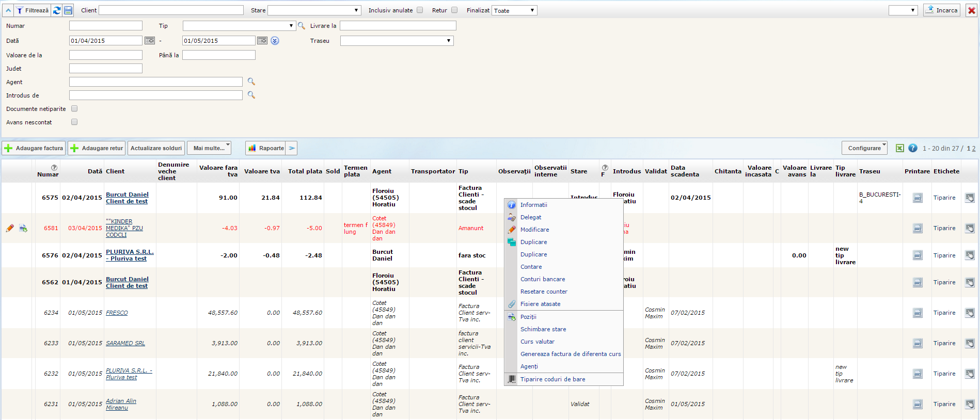Go to page 2 of the results
The width and height of the screenshot is (980, 420).
point(974,149)
